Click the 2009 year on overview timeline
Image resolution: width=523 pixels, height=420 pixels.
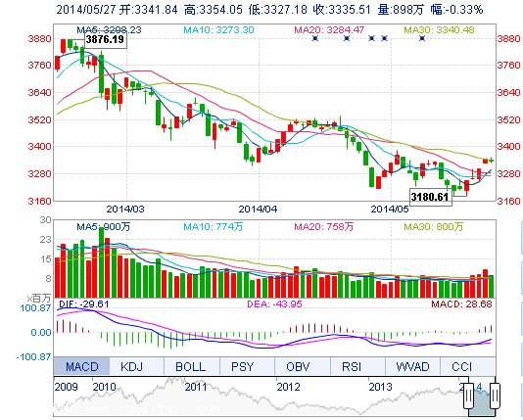tap(66, 387)
